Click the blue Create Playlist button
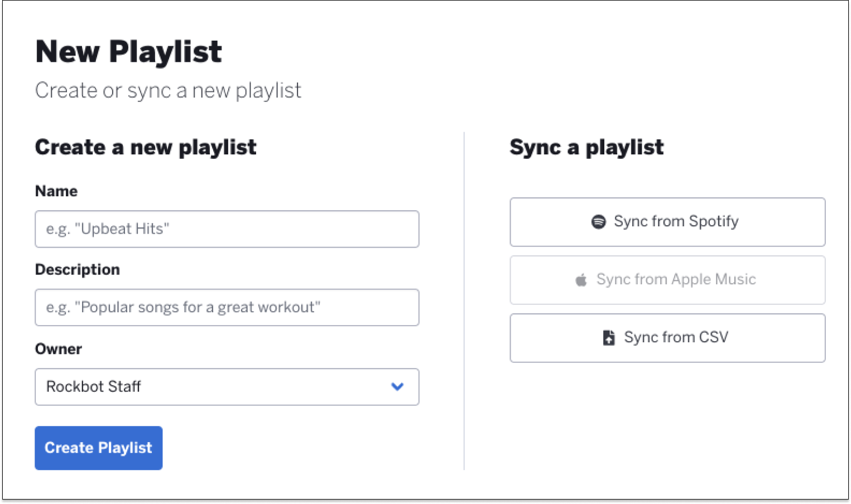851x504 pixels. coord(99,448)
